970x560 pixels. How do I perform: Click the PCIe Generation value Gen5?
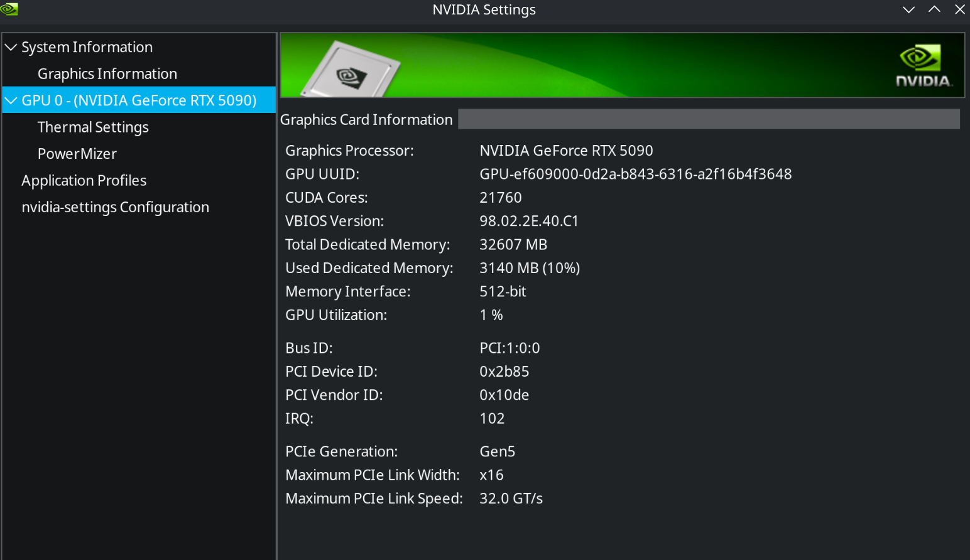click(497, 451)
